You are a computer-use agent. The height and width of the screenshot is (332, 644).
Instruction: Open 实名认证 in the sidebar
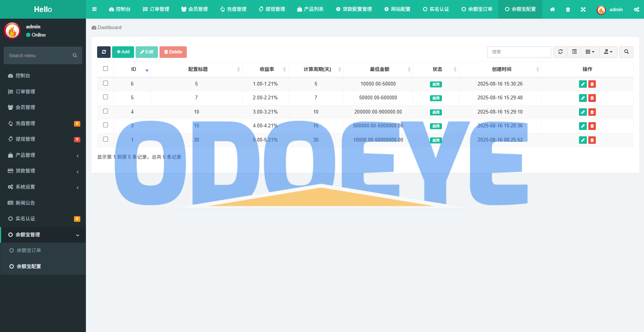point(43,219)
